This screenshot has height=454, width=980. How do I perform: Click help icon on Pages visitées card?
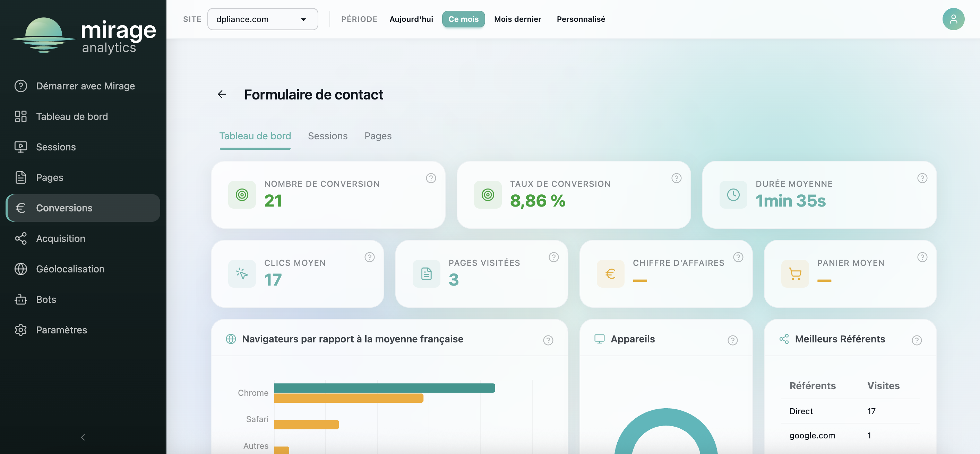(553, 257)
